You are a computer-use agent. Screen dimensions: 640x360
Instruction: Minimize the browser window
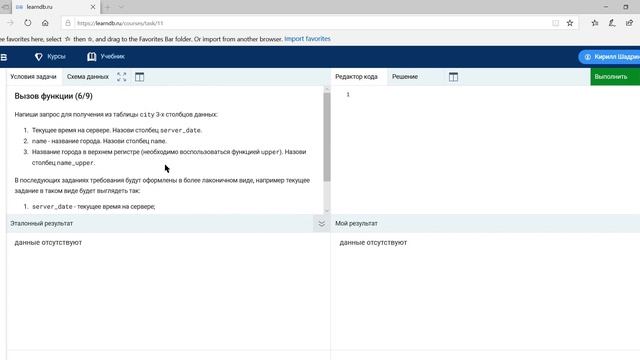pos(606,7)
